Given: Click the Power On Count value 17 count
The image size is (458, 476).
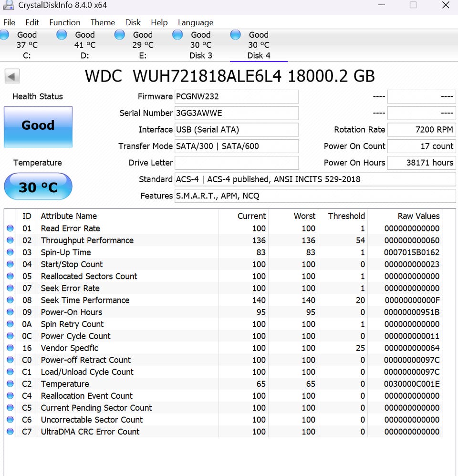Looking at the screenshot, I should [422, 146].
